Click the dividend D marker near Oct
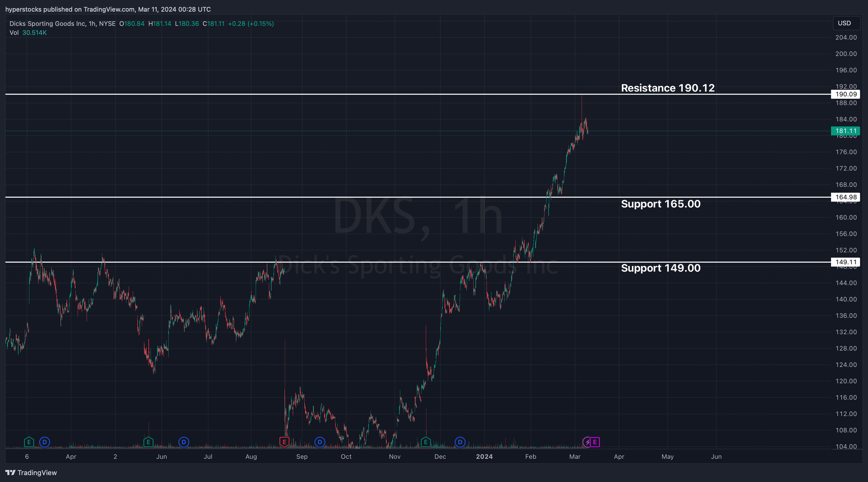Viewport: 868px width, 482px height. pyautogui.click(x=320, y=442)
